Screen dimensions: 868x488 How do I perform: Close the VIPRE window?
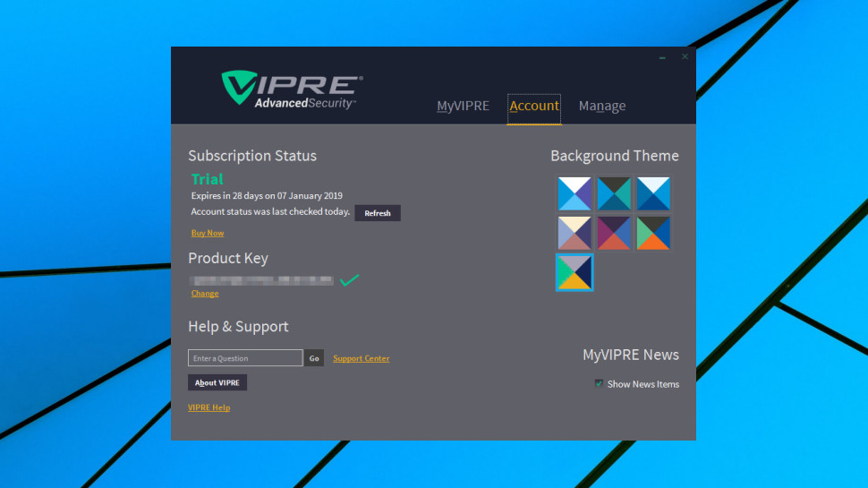tap(685, 56)
